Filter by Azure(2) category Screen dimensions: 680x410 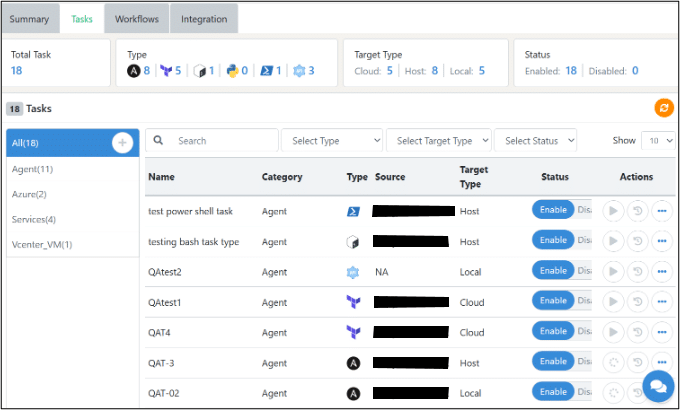pos(73,194)
